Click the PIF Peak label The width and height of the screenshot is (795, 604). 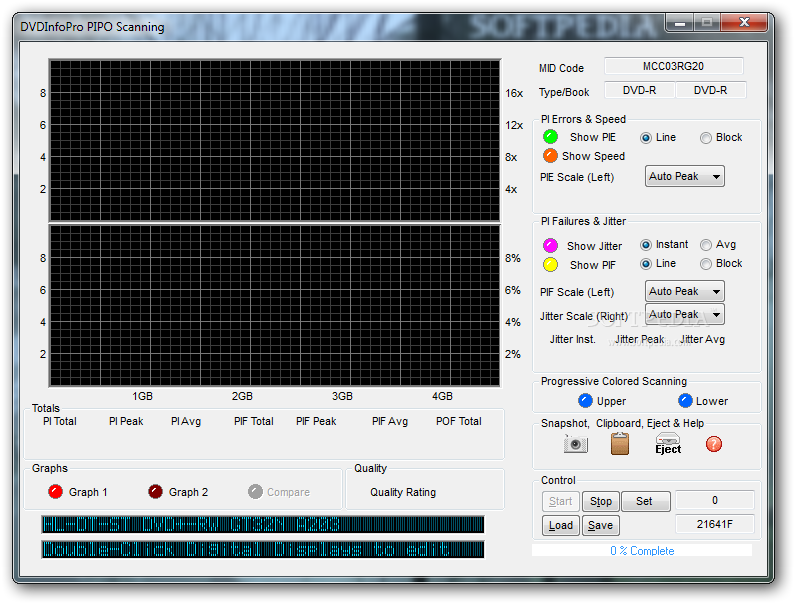(316, 421)
